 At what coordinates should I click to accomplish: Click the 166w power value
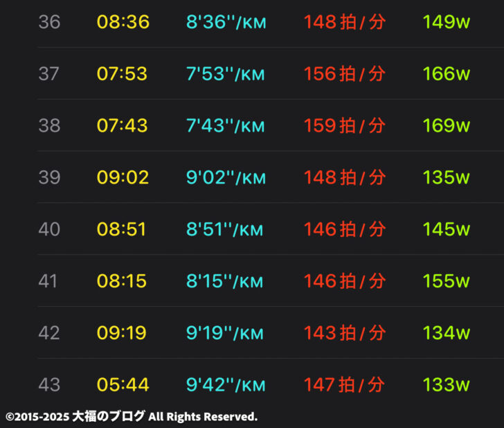446,74
